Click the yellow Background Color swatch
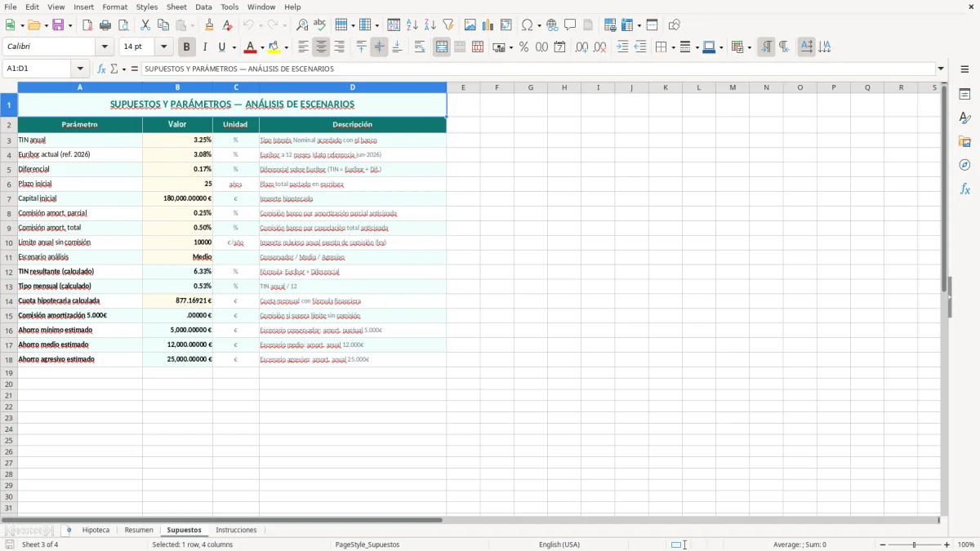 pos(275,47)
